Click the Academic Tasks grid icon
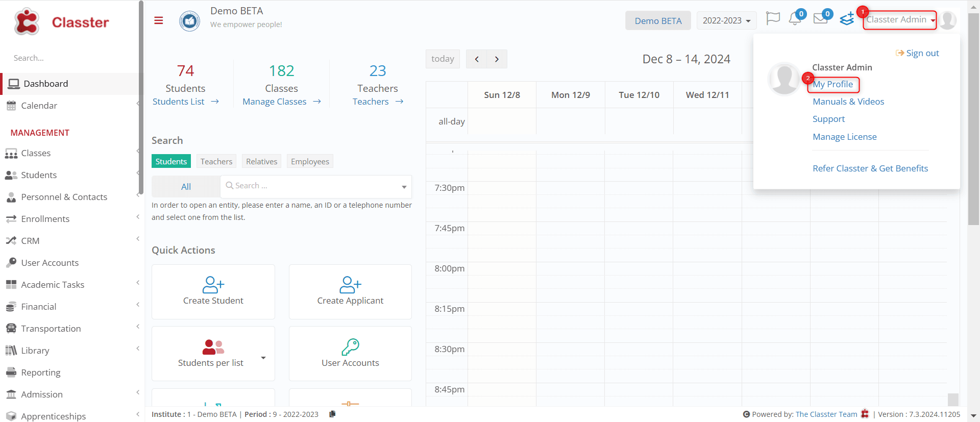The height and width of the screenshot is (422, 980). click(x=11, y=285)
